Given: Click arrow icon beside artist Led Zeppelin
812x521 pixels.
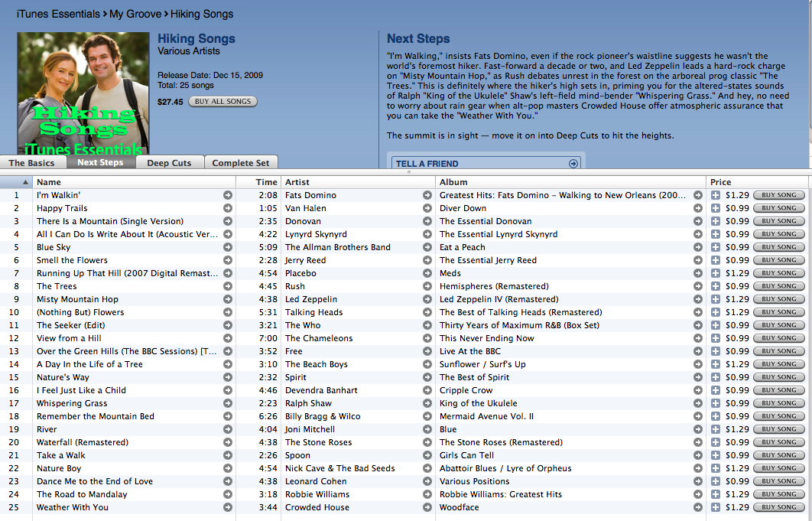Looking at the screenshot, I should pos(427,299).
